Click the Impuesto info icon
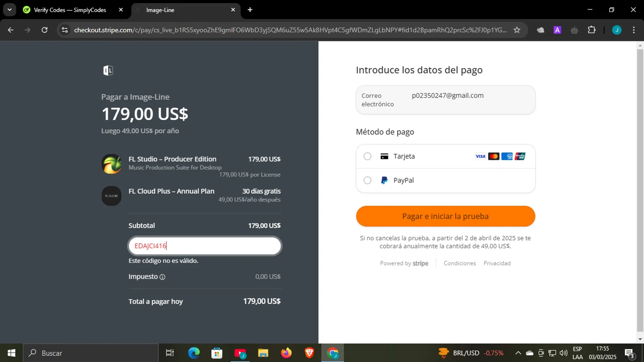 (162, 277)
